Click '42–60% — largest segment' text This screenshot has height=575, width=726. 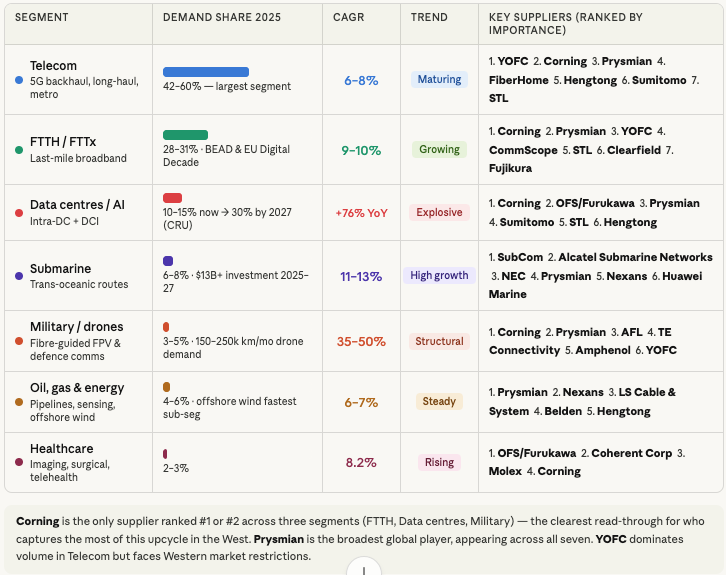[x=227, y=86]
